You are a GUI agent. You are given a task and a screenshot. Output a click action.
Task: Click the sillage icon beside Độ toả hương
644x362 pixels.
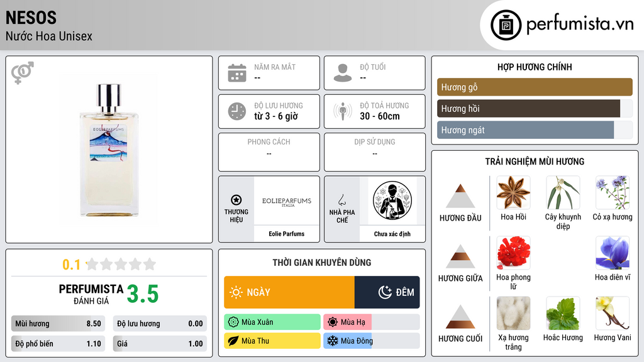pyautogui.click(x=343, y=111)
